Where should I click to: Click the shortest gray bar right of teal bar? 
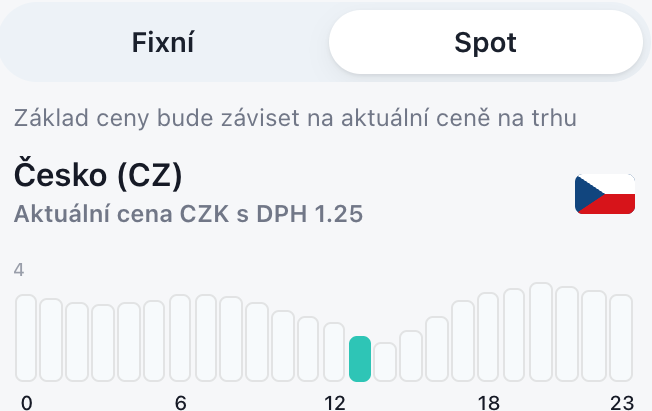point(385,361)
